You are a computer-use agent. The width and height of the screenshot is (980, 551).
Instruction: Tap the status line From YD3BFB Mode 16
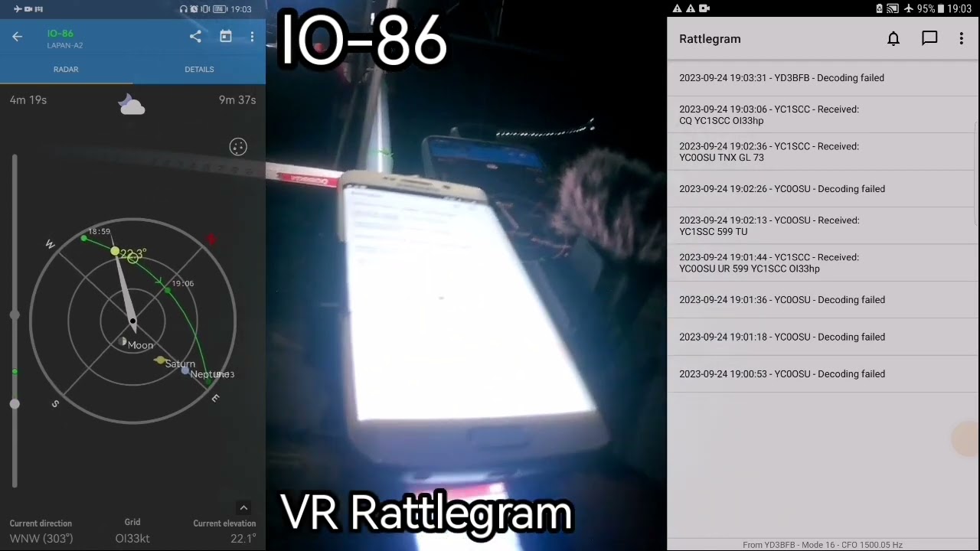click(x=822, y=545)
